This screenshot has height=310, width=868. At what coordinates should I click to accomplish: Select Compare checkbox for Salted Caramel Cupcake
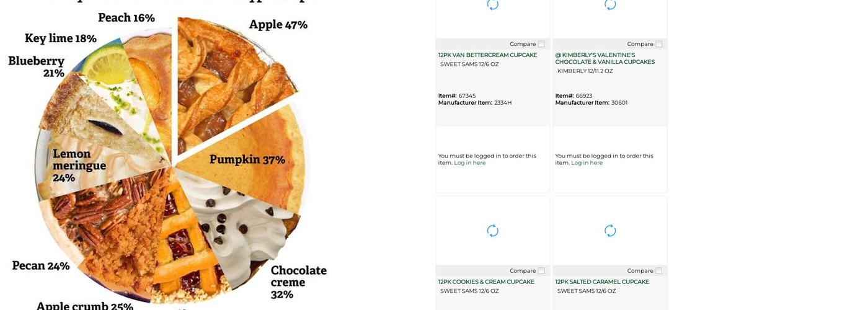(x=658, y=271)
